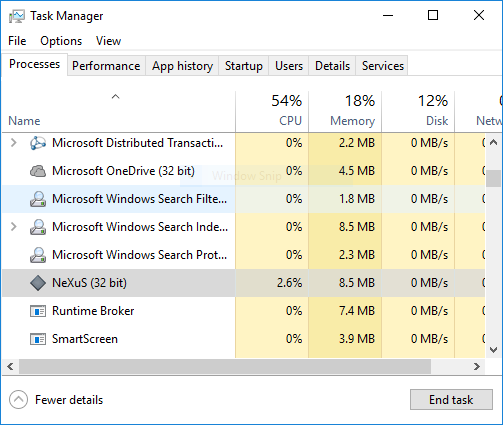The height and width of the screenshot is (425, 503).
Task: Click the vertical scrollbar thumb
Action: [x=493, y=178]
